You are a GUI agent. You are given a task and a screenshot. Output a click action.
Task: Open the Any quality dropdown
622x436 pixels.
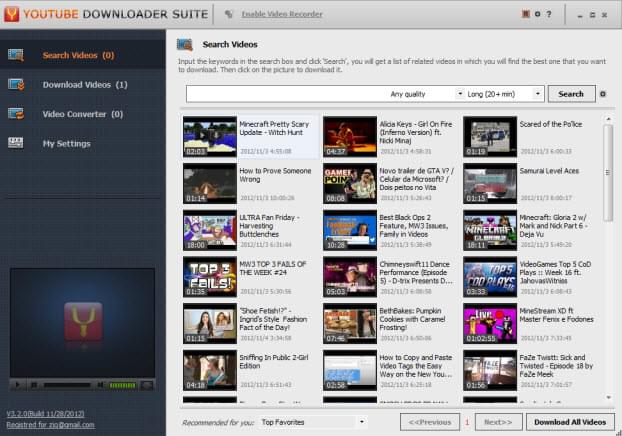[x=426, y=94]
